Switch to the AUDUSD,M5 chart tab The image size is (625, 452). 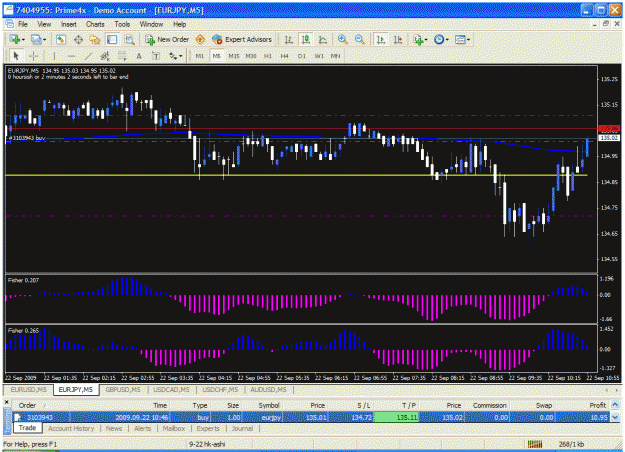[268, 389]
